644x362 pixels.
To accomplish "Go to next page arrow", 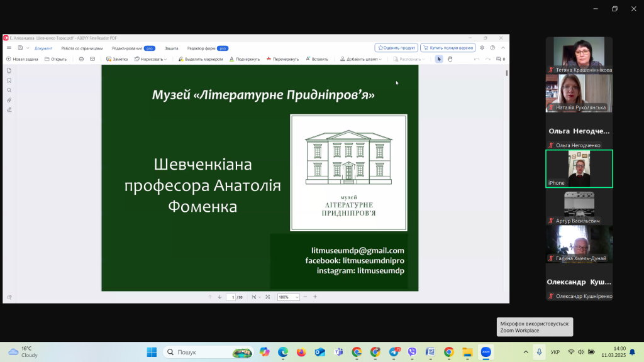I will [x=219, y=297].
